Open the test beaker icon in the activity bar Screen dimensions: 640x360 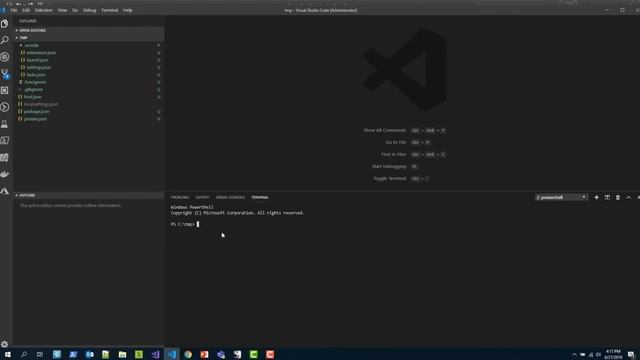coord(4,124)
